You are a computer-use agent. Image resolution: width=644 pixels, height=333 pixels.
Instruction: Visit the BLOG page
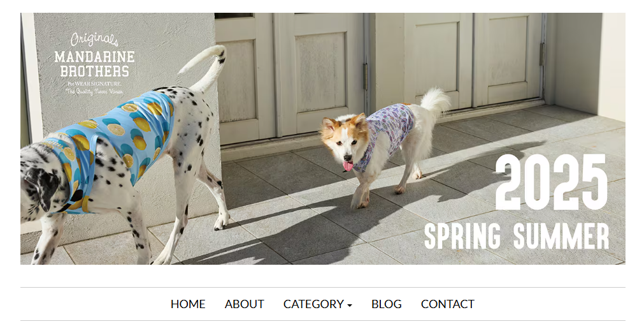point(387,304)
